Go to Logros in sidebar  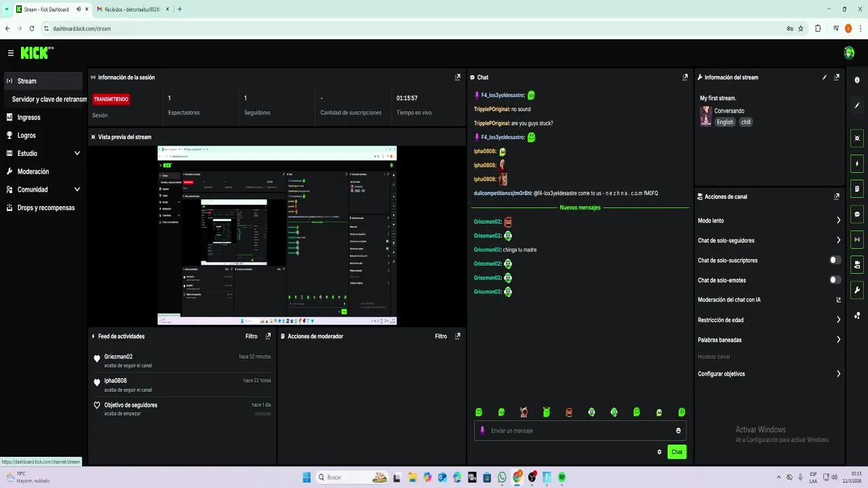[43, 136]
